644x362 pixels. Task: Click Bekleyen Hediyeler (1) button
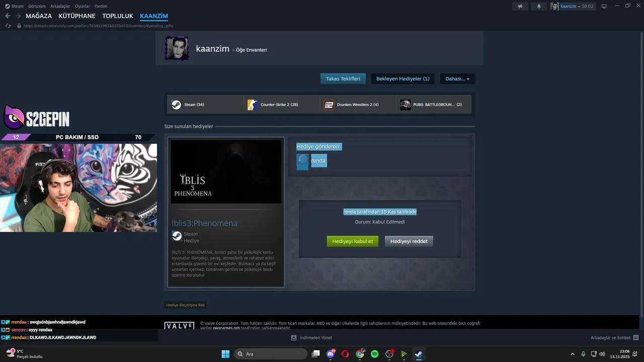click(x=403, y=79)
